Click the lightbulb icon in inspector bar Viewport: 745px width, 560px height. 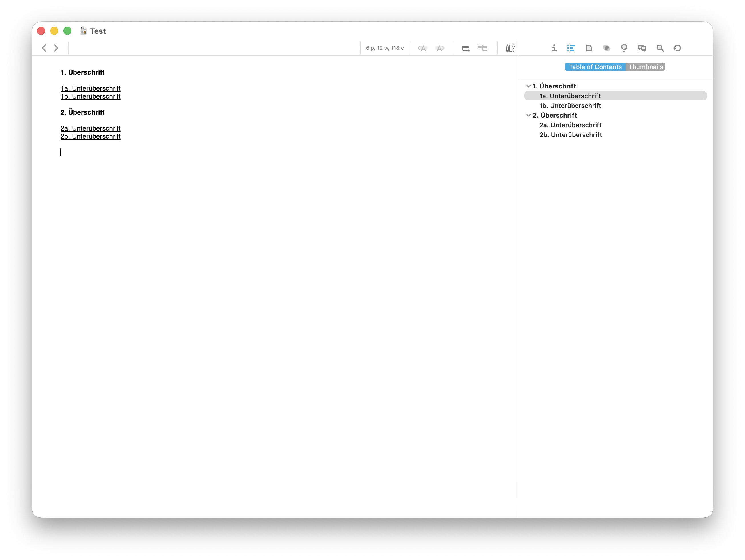[624, 48]
